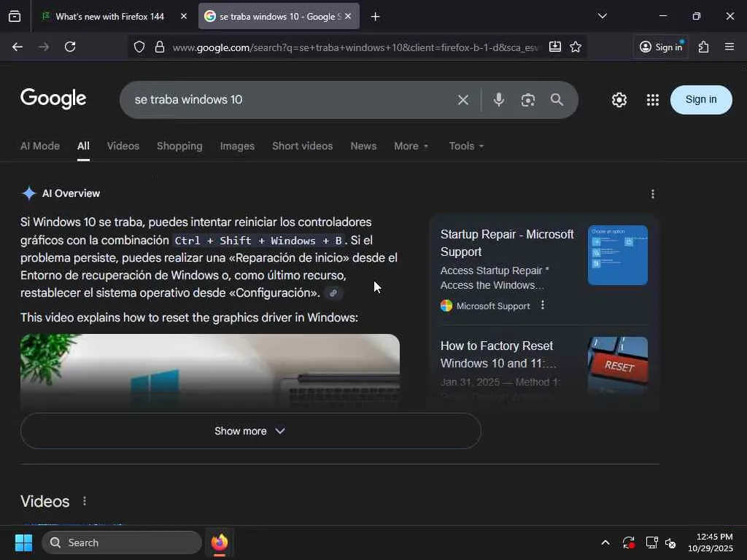The height and width of the screenshot is (560, 747).
Task: Open Windows Start menu
Action: (23, 542)
